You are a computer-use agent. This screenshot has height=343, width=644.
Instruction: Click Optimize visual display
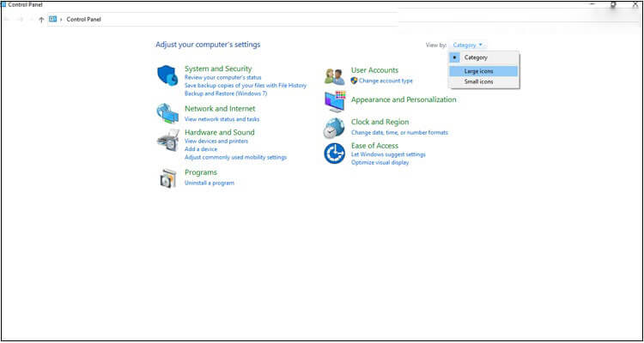pos(380,162)
